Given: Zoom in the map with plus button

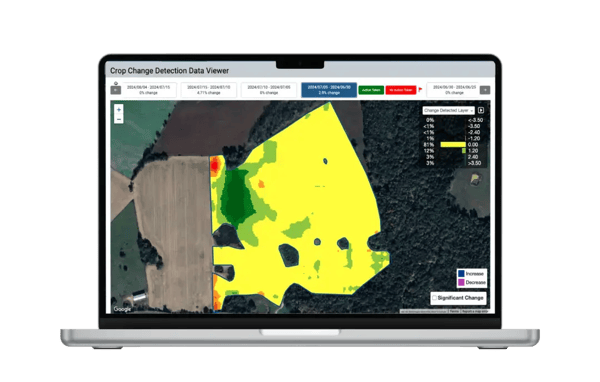Looking at the screenshot, I should click(119, 109).
